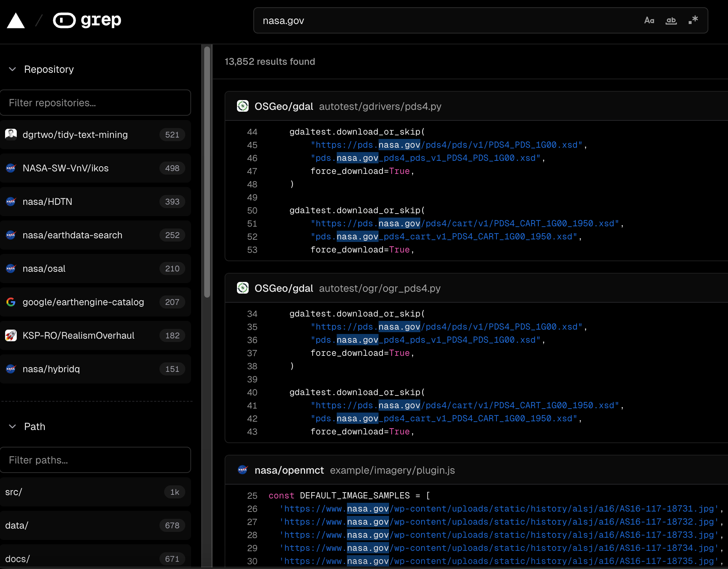728x569 pixels.
Task: Click the grep logo icon
Action: point(64,20)
